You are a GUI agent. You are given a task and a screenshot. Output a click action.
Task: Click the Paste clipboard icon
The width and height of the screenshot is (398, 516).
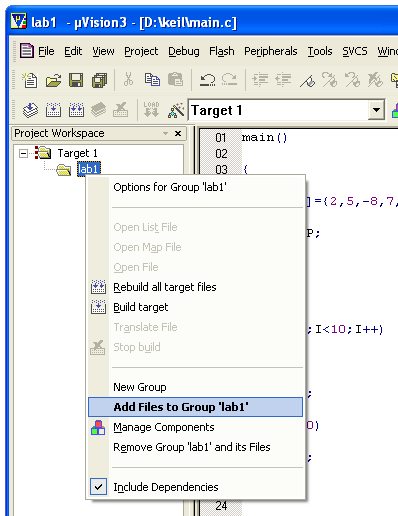pyautogui.click(x=175, y=80)
